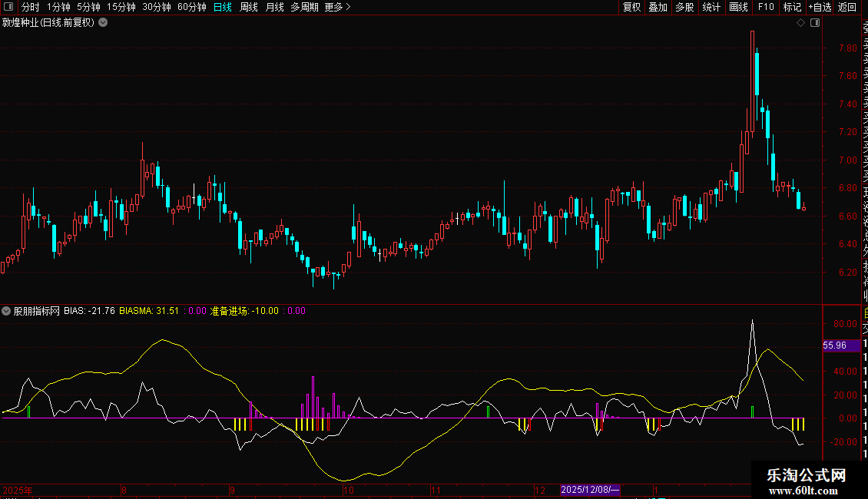Open the 多股 multi-stock view
Viewport: 868px width, 499px height.
[684, 7]
